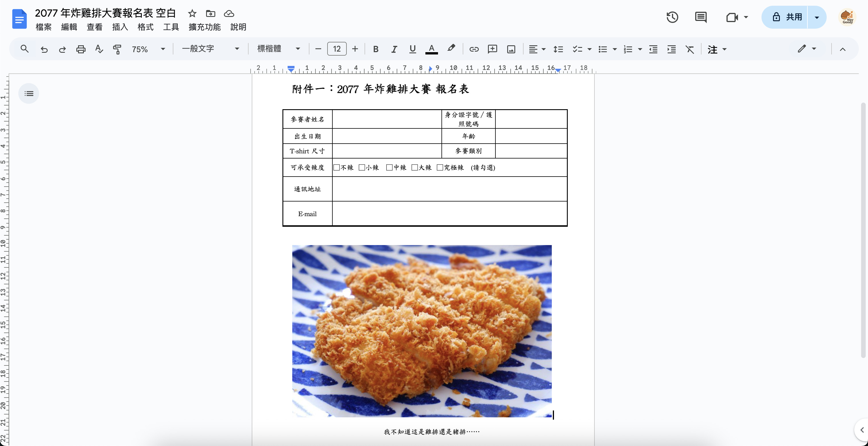Click the 共用 share button

click(786, 17)
